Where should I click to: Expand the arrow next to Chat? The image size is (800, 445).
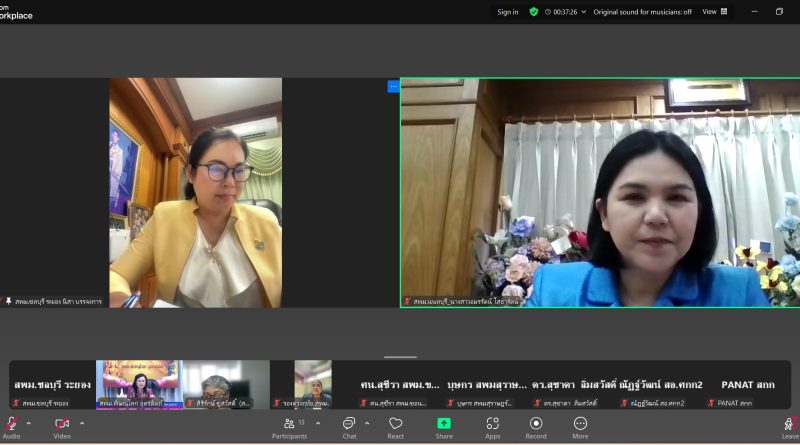(367, 423)
